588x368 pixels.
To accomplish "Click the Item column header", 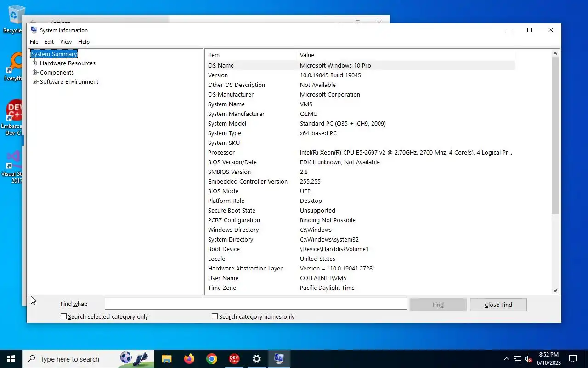I will (x=251, y=55).
